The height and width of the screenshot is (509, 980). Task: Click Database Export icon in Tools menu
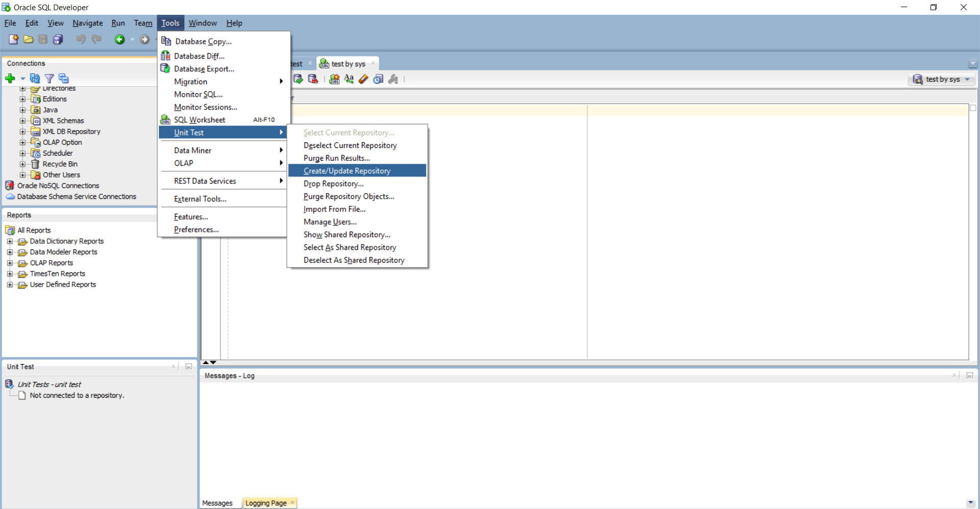[165, 68]
